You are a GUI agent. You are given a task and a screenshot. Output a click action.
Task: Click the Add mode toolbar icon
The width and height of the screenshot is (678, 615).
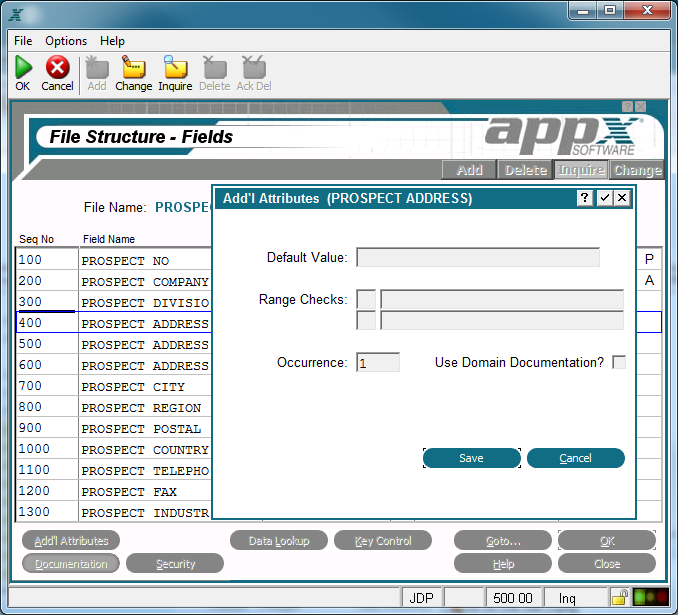pyautogui.click(x=97, y=67)
